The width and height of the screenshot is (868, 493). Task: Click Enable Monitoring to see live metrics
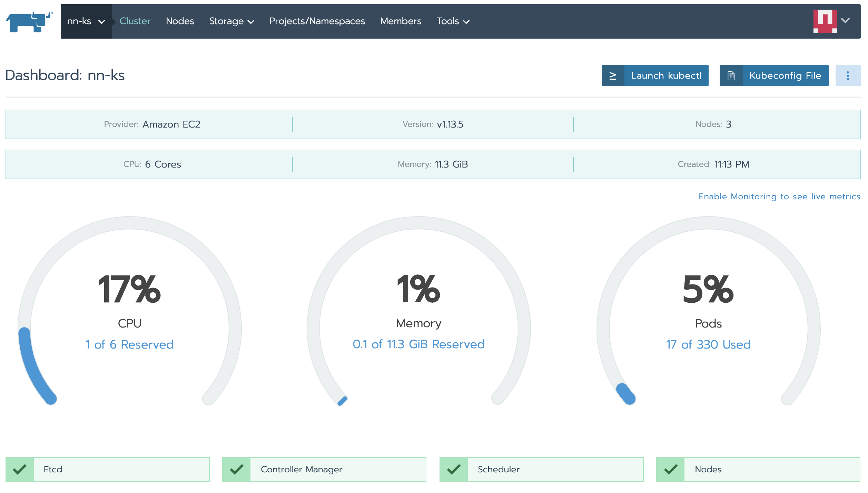click(779, 197)
